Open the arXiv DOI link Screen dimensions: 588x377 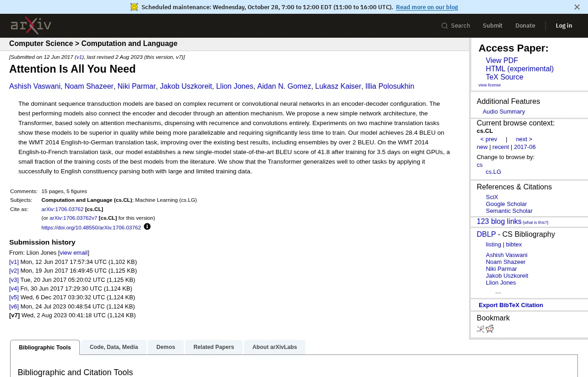pos(91,228)
